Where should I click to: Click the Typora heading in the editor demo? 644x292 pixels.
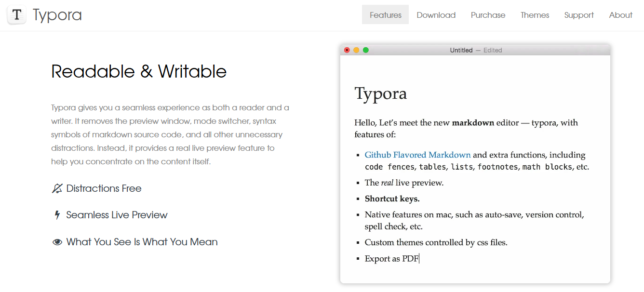click(381, 93)
